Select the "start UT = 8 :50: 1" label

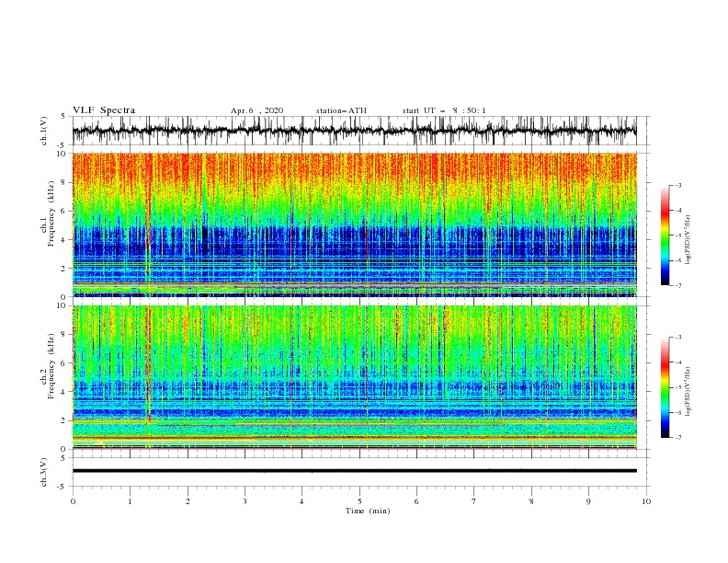pos(444,110)
